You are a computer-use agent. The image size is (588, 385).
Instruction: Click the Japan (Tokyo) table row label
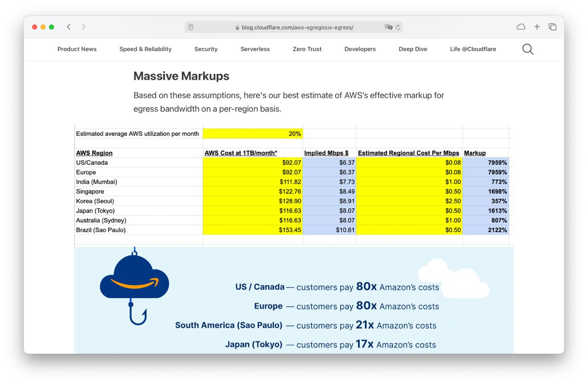95,211
